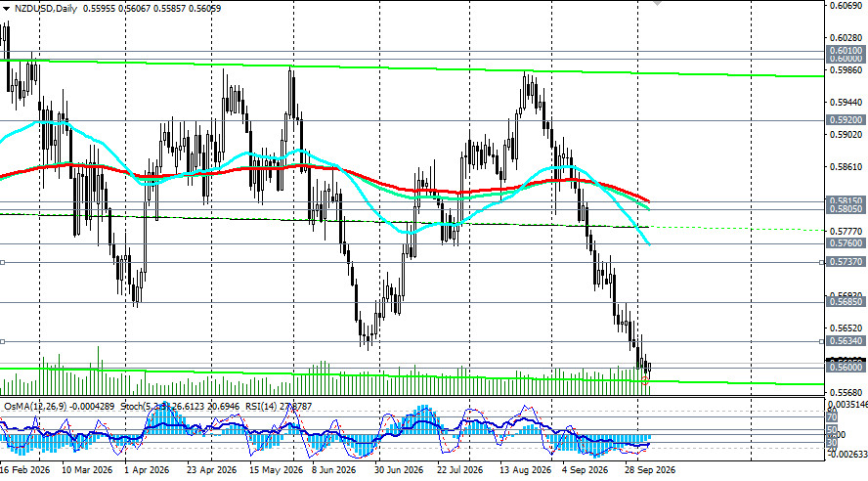The image size is (868, 481).
Task: Click the 1 Apr 2026 date label
Action: tap(148, 470)
